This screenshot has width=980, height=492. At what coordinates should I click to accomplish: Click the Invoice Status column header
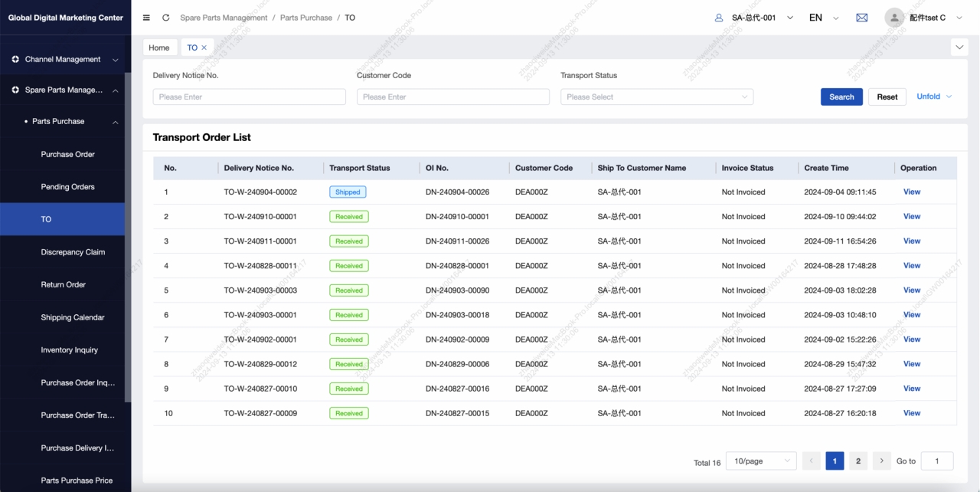pos(748,168)
